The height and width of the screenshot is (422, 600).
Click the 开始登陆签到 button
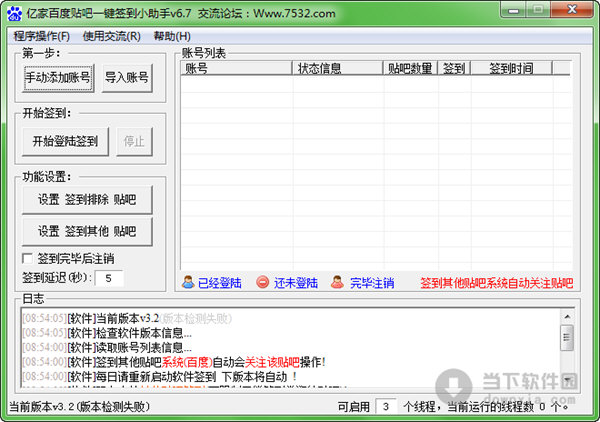(x=65, y=142)
